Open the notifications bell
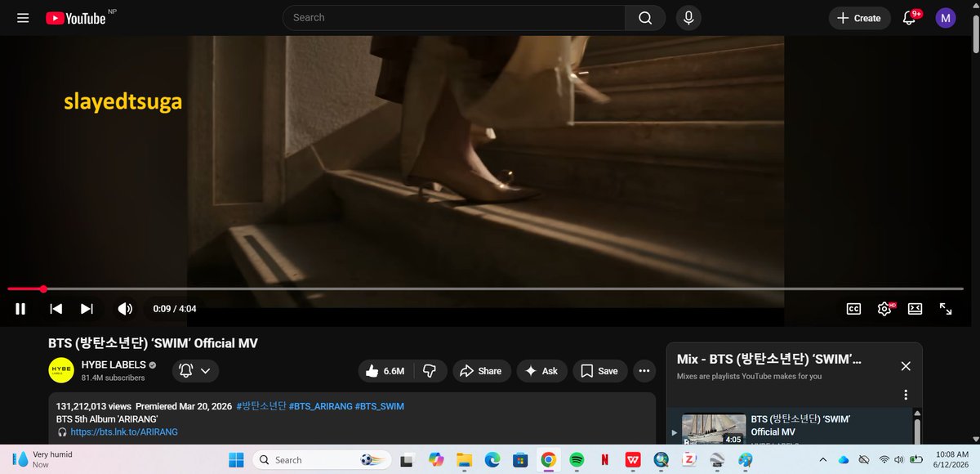Screen dimensions: 980x474 coord(909,18)
